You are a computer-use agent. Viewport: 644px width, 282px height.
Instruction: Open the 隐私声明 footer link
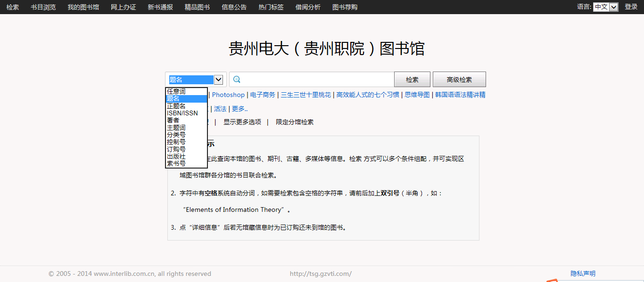click(583, 274)
